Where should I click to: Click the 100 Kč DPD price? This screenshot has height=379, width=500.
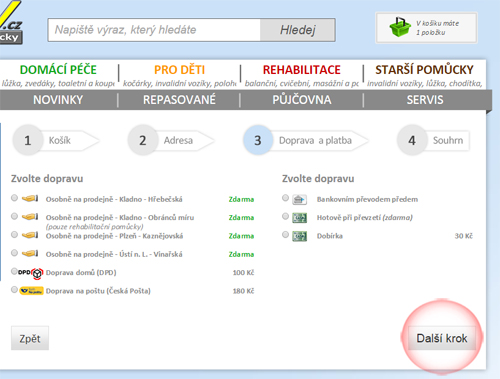(x=243, y=273)
